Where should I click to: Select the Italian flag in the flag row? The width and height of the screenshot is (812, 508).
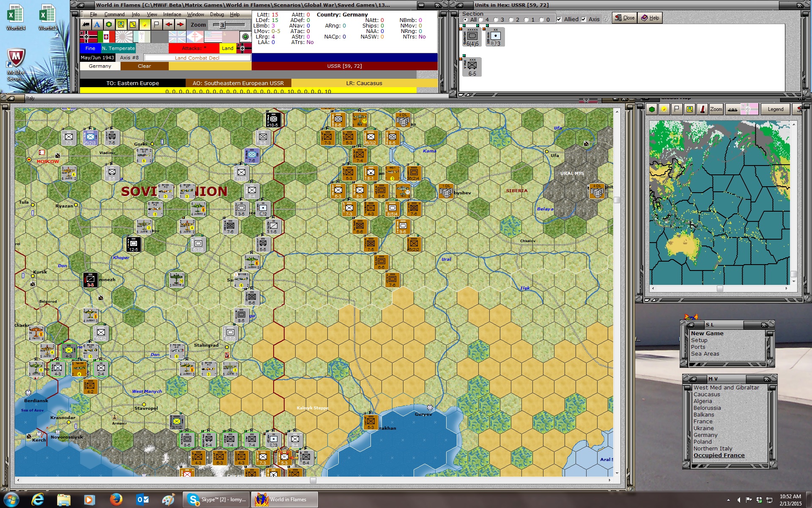click(106, 37)
